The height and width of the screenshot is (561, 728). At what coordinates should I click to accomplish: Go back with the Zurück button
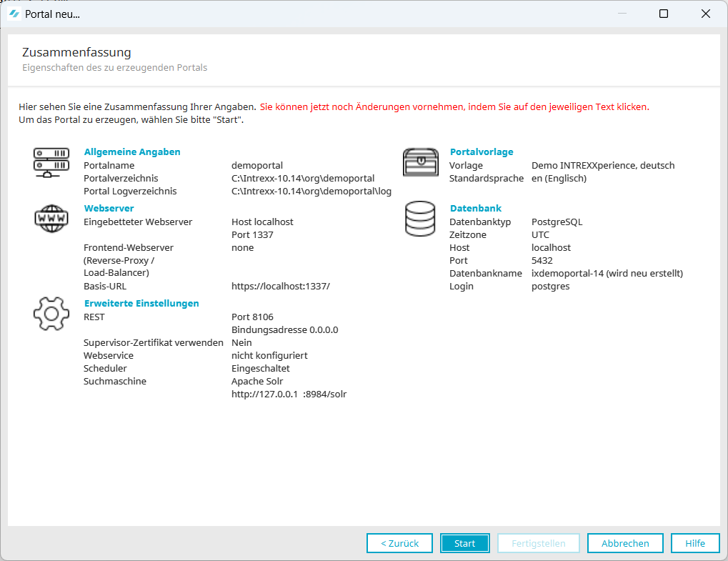399,543
